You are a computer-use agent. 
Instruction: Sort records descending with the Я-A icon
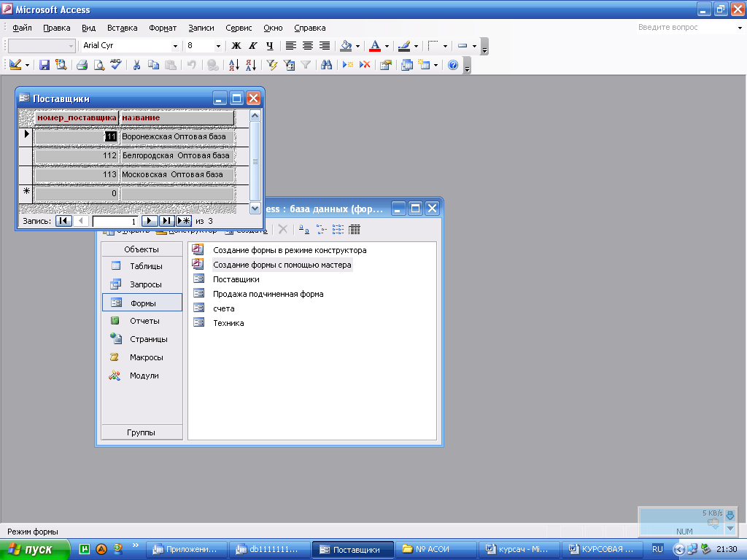pos(251,65)
